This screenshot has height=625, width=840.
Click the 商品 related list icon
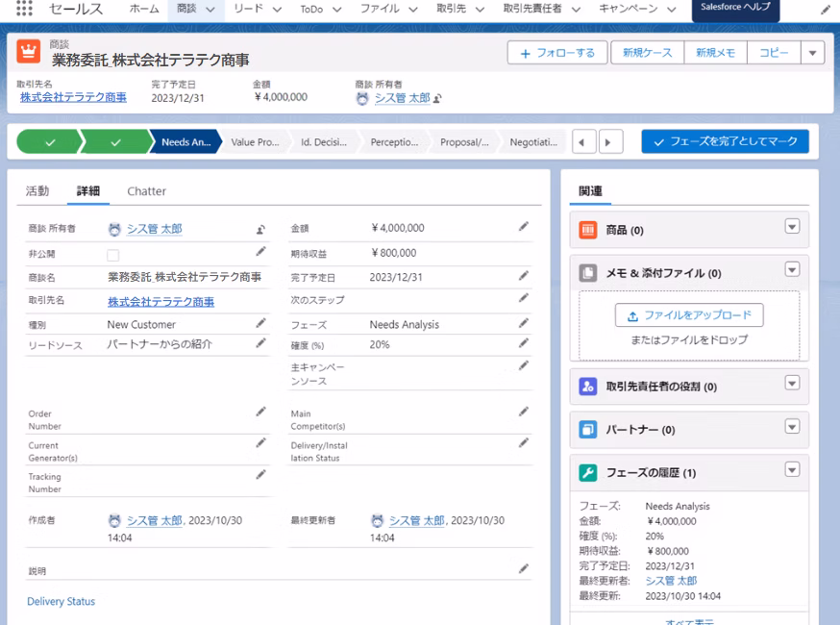588,230
